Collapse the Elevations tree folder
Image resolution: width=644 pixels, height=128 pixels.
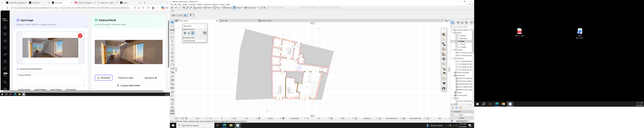click(x=453, y=58)
